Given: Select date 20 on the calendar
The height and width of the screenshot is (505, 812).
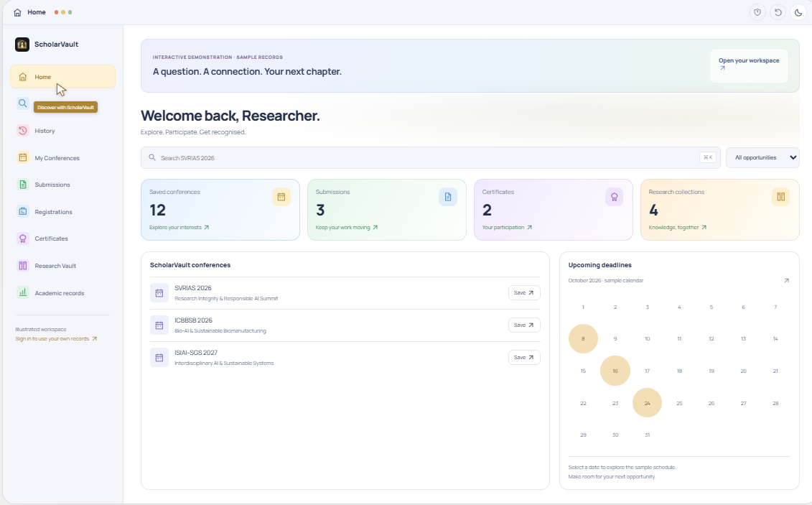Looking at the screenshot, I should 743,371.
